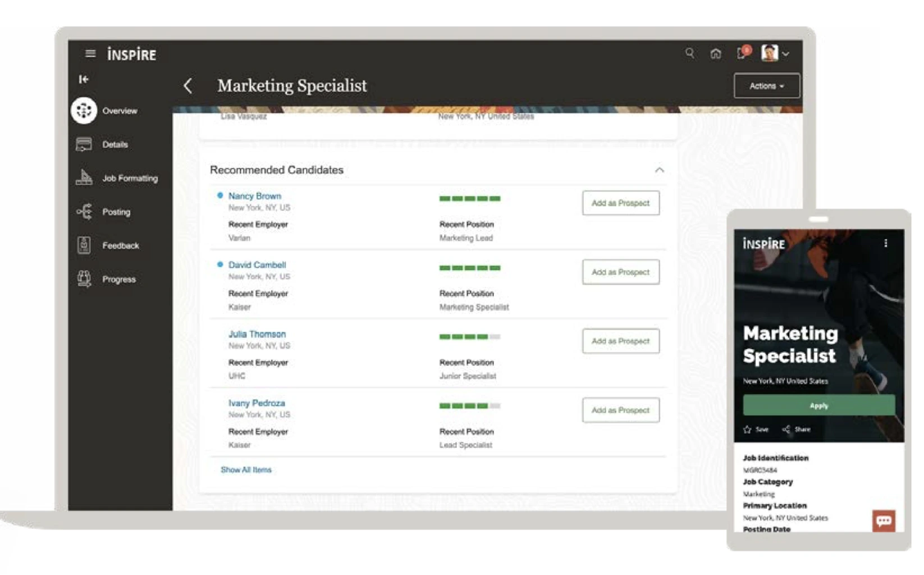Open the user profile avatar dropdown
This screenshot has width=924, height=575.
pyautogui.click(x=775, y=53)
